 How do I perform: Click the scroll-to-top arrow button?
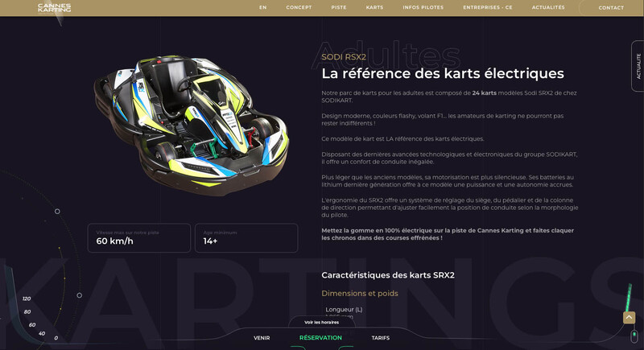coord(630,318)
